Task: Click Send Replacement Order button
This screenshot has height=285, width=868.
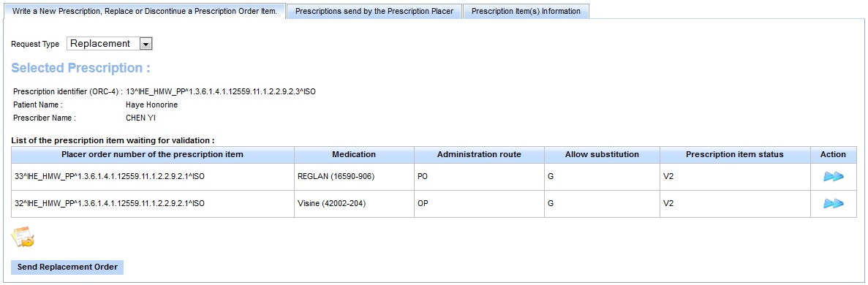Action: pos(67,267)
